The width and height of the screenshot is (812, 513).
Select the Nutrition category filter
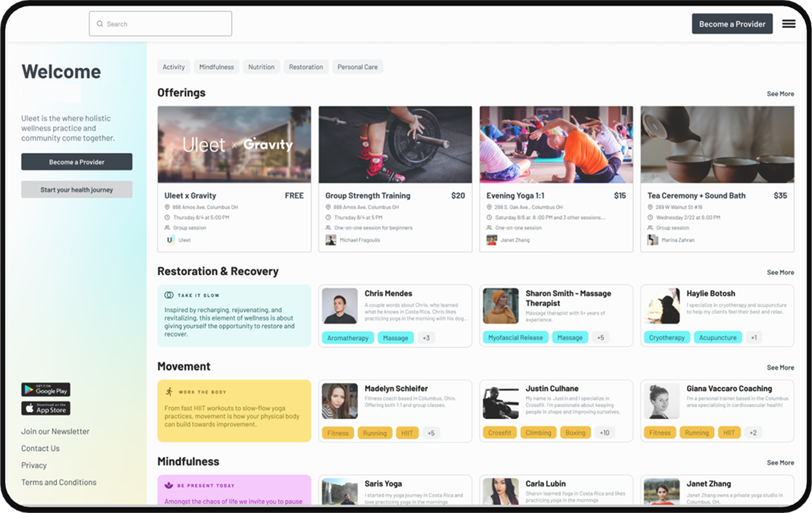(261, 67)
